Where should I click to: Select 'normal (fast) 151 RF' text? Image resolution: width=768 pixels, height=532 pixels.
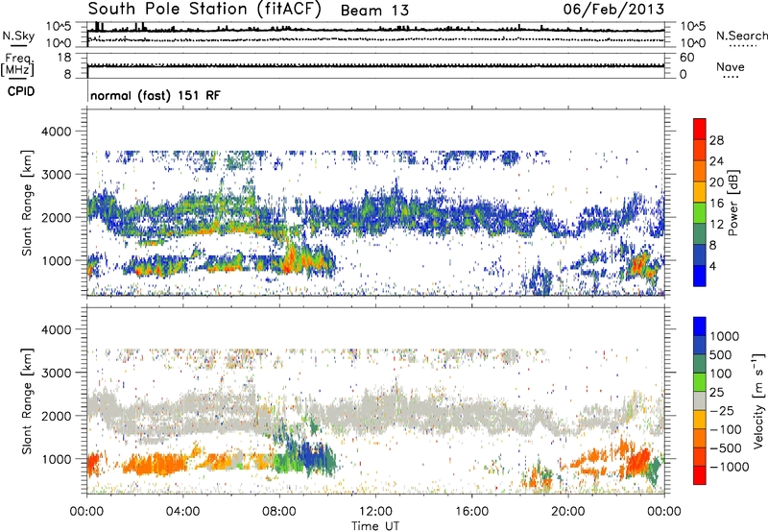pyautogui.click(x=156, y=95)
